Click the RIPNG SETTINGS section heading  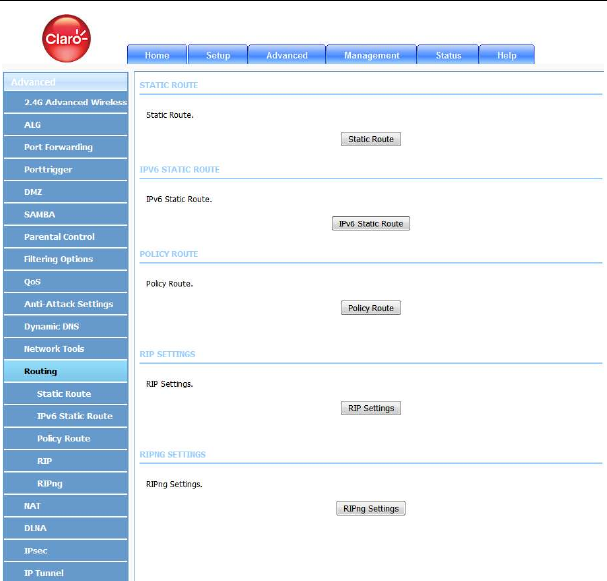tap(173, 454)
